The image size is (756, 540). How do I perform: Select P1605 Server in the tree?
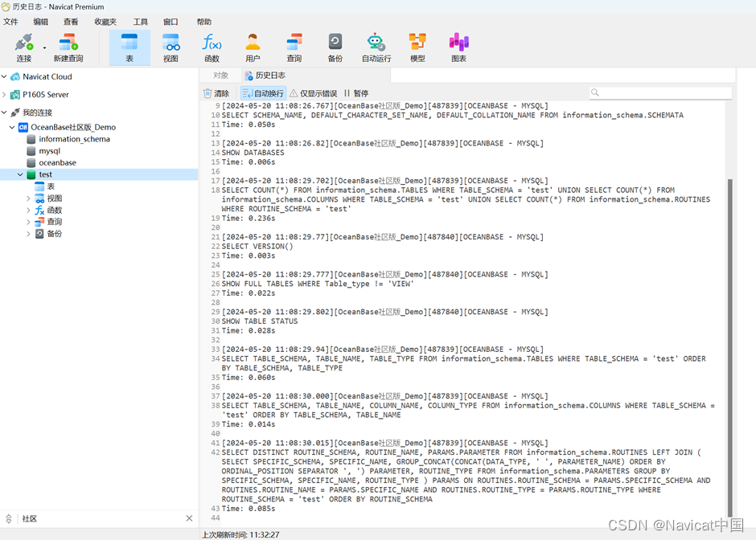click(46, 94)
